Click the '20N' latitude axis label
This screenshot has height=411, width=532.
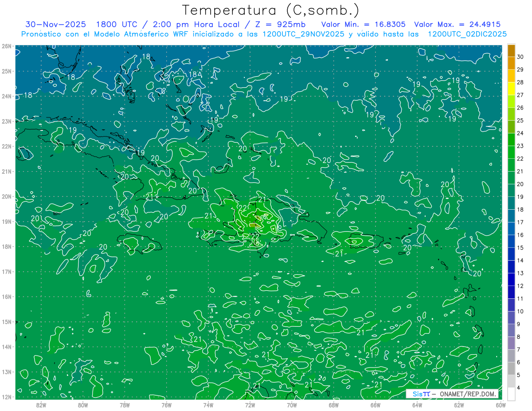pyautogui.click(x=6, y=196)
